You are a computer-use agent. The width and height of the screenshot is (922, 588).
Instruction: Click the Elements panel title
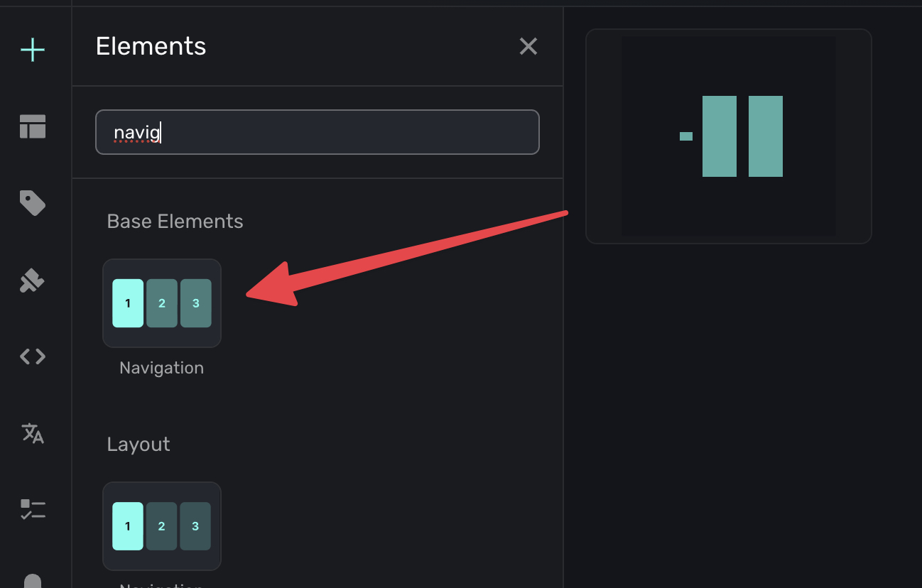click(x=151, y=47)
